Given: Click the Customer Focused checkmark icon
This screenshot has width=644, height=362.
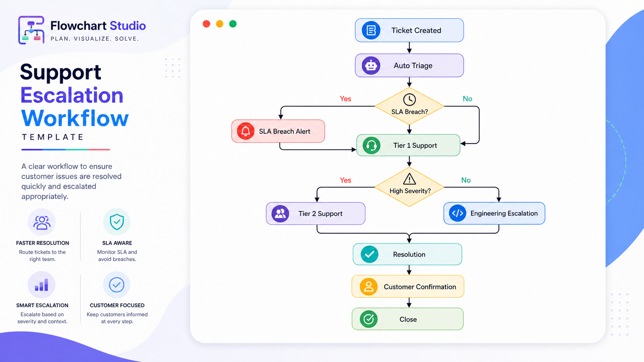Looking at the screenshot, I should pos(117,285).
